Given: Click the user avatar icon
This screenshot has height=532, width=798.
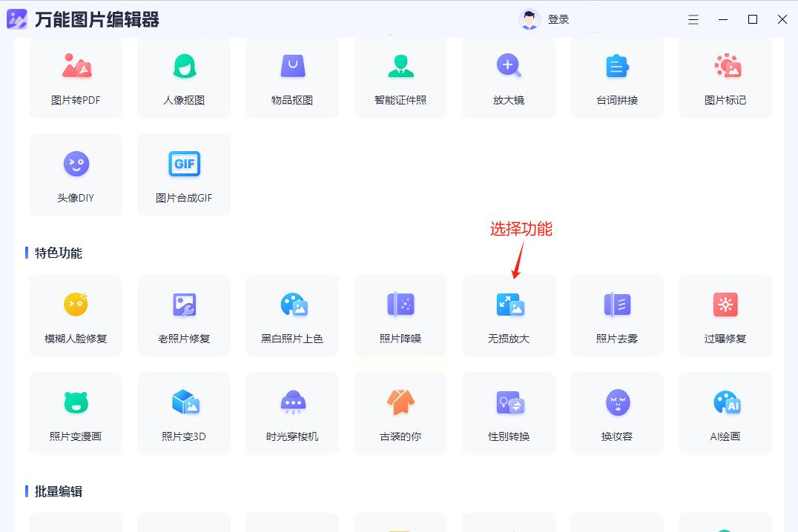Looking at the screenshot, I should point(530,19).
